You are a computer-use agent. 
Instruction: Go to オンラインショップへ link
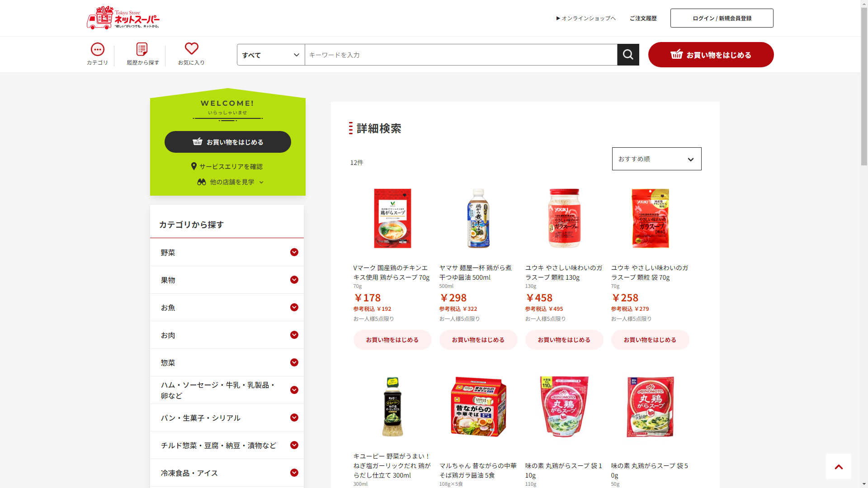586,18
